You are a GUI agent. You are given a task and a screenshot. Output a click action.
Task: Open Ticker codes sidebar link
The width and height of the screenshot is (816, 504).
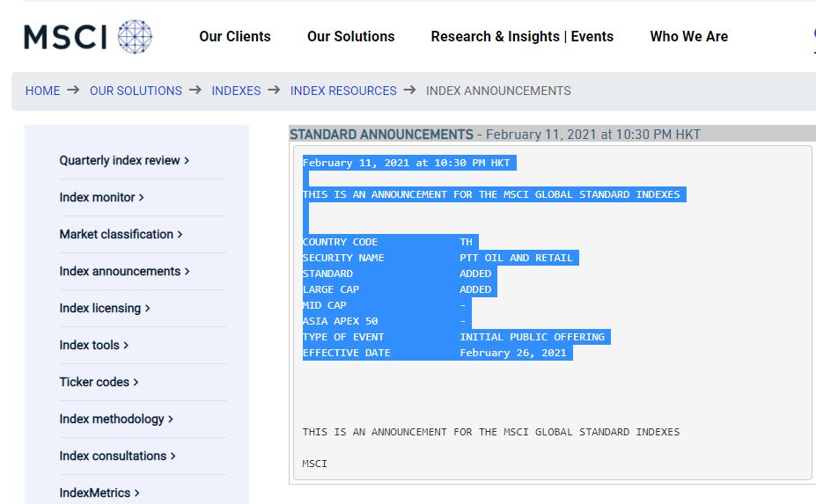99,382
